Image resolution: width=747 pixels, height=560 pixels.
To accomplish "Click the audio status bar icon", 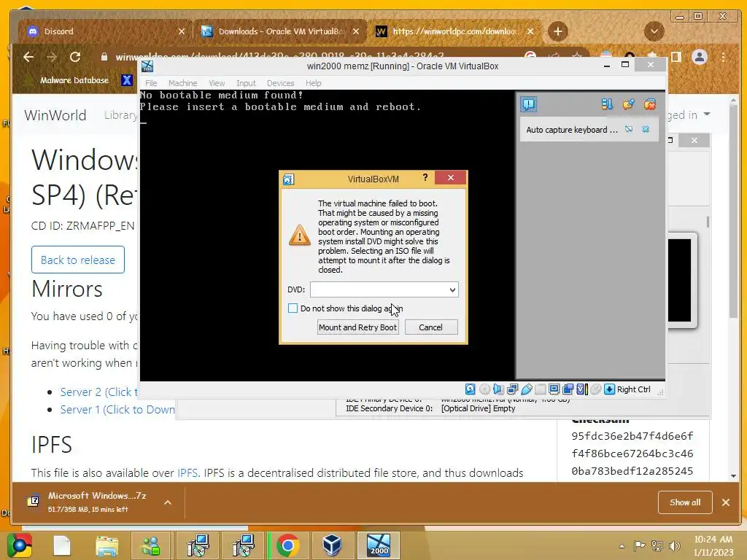I will (498, 389).
